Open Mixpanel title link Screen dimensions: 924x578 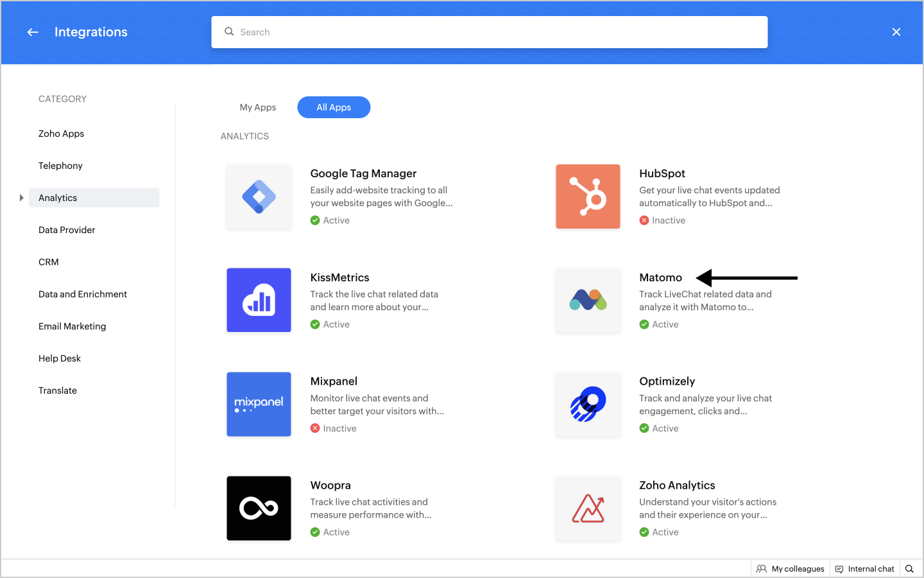pyautogui.click(x=334, y=381)
